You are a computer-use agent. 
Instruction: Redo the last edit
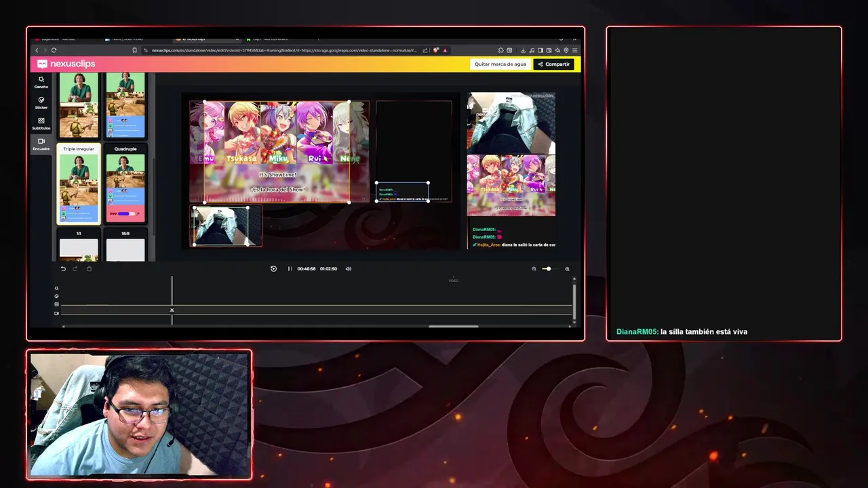(x=75, y=269)
